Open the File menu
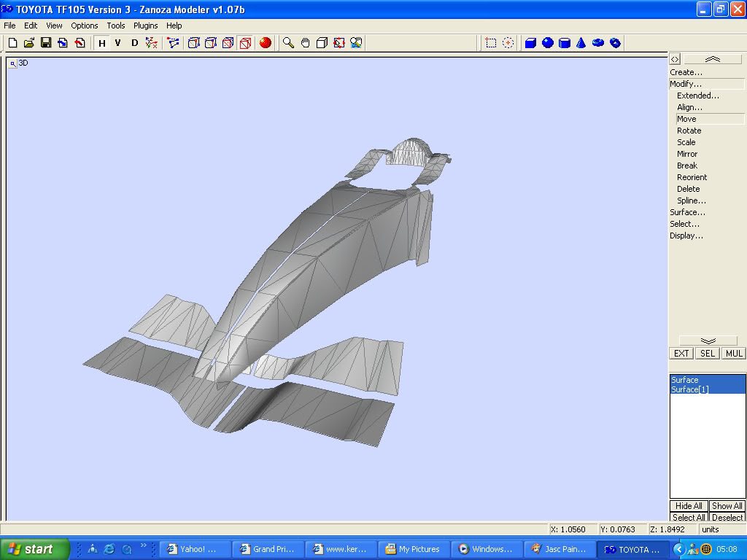Viewport: 747px width, 560px height. click(9, 26)
